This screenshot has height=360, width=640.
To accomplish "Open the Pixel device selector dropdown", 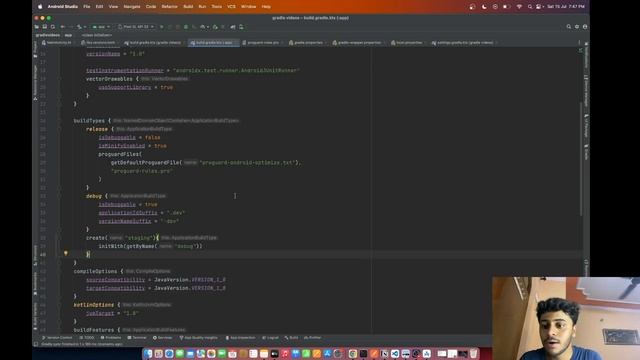I will [136, 27].
